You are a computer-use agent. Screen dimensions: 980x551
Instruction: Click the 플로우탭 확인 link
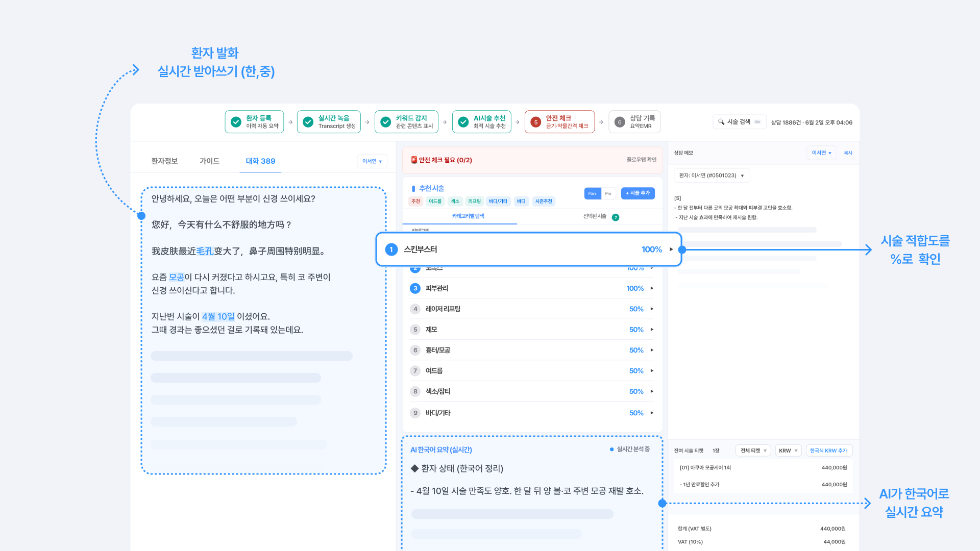[x=642, y=160]
